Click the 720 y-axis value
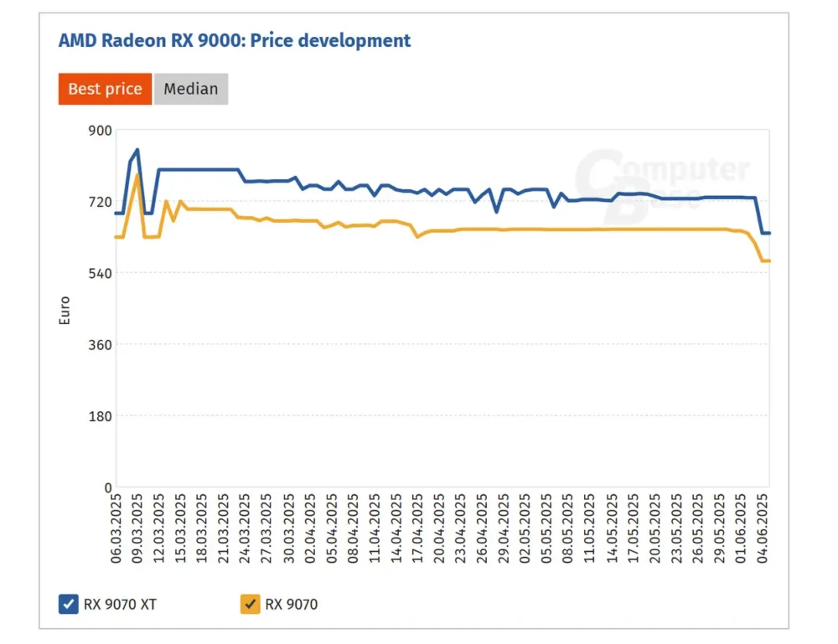 pyautogui.click(x=100, y=203)
